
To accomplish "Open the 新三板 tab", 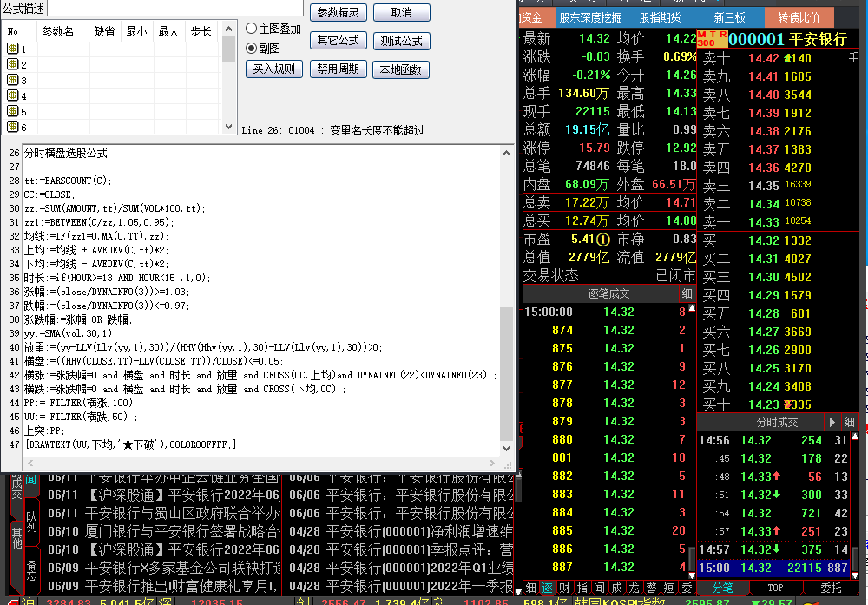I will 730,17.
